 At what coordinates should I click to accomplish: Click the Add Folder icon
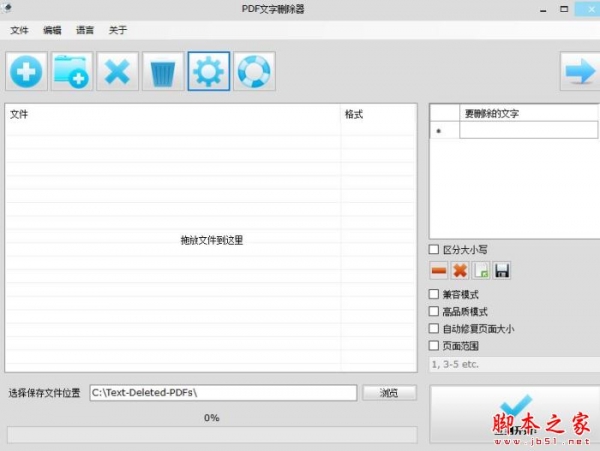coord(72,71)
